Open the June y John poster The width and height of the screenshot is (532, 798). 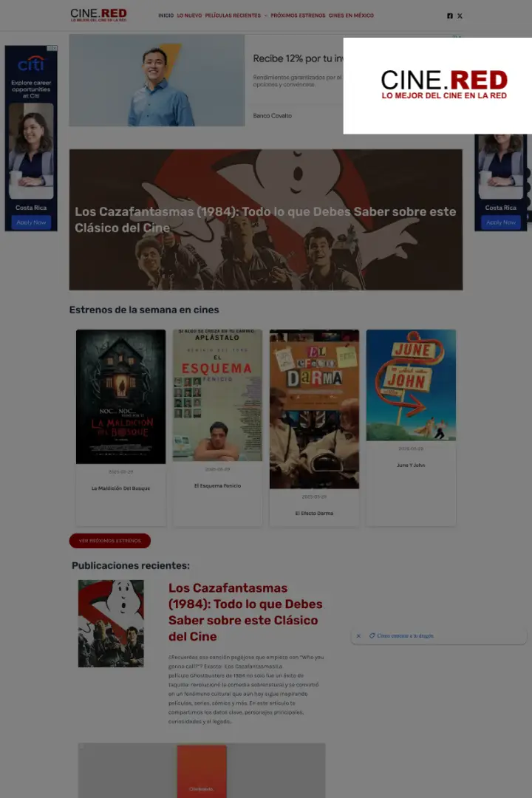click(411, 385)
